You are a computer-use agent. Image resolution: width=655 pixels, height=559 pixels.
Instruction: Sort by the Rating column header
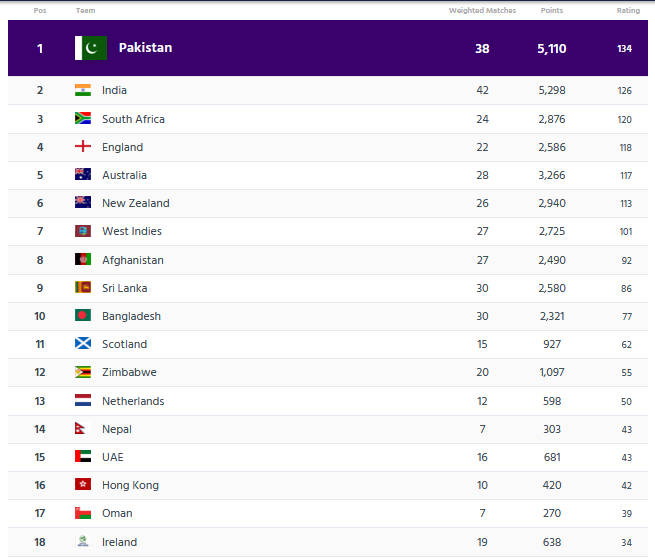click(x=628, y=10)
